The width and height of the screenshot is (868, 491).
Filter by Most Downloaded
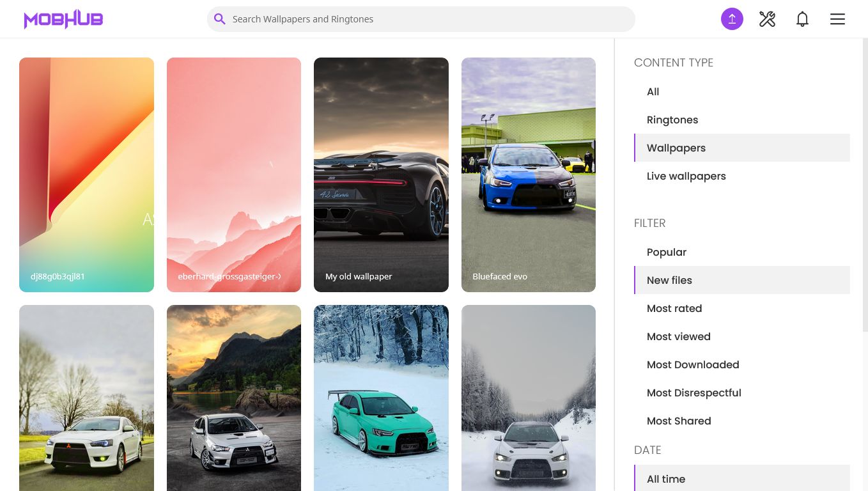click(742, 364)
